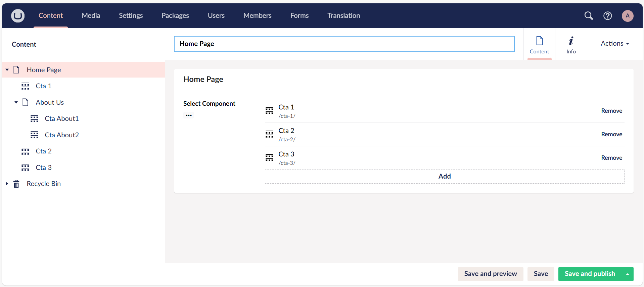Screen dimensions: 644x287
Task: Open the help question mark icon
Action: [x=608, y=16]
